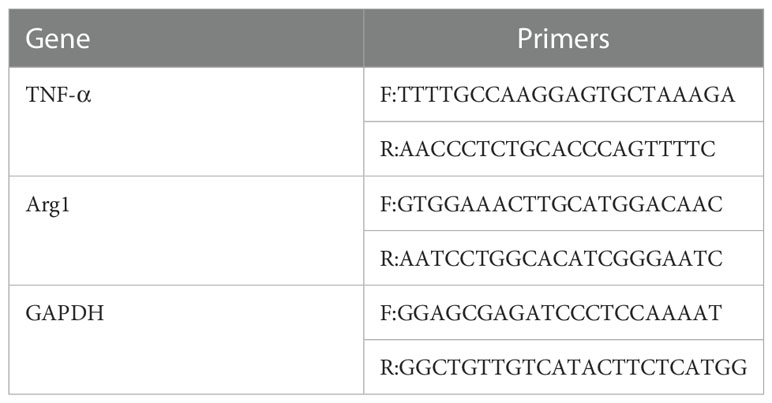772x403 pixels.
Task: Click the Gene column header
Action: [186, 38]
